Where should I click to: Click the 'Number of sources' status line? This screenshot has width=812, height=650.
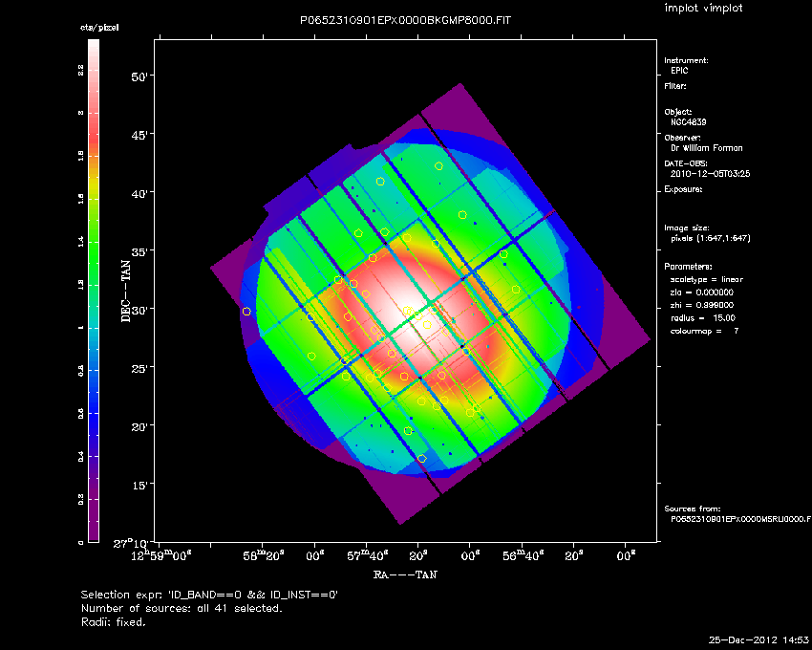point(182,608)
